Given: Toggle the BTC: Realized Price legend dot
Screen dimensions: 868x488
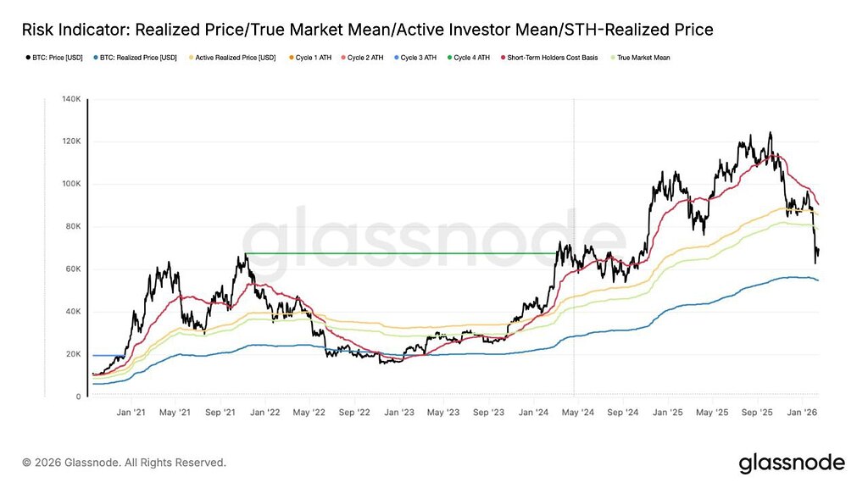Looking at the screenshot, I should pyautogui.click(x=95, y=58).
